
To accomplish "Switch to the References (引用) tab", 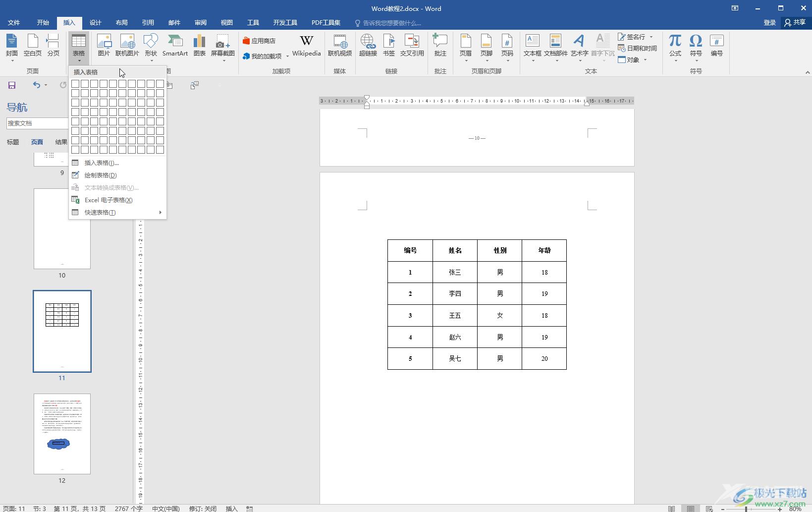I will coord(148,23).
